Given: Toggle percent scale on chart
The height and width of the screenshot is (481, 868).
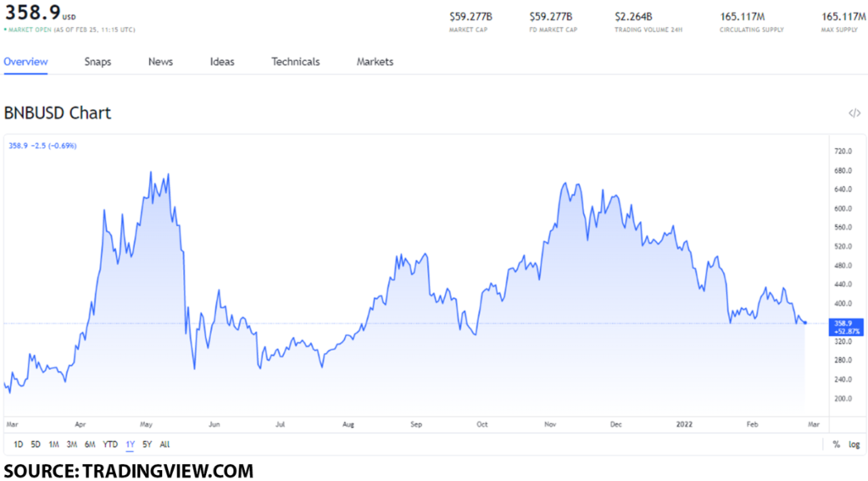Looking at the screenshot, I should (x=837, y=445).
